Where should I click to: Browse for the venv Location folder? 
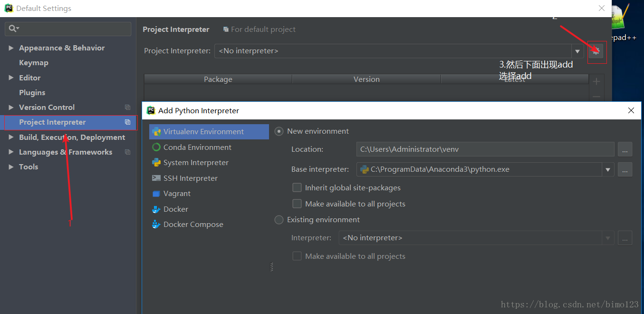click(x=625, y=149)
